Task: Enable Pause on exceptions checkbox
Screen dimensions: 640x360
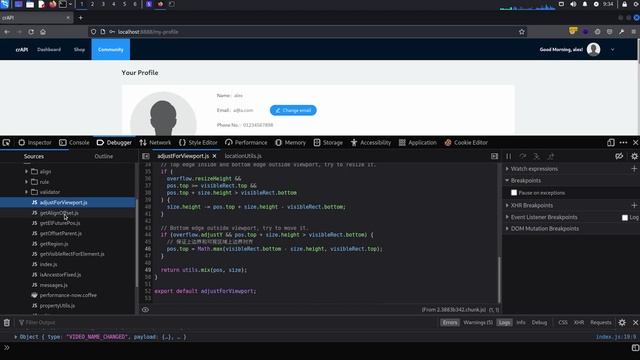Action: 514,193
